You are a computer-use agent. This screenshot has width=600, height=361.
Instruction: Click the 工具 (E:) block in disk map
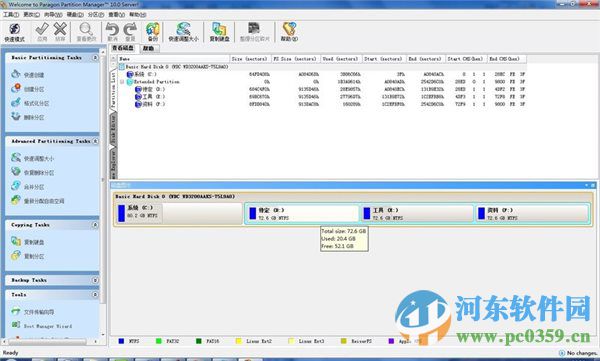[x=417, y=214]
